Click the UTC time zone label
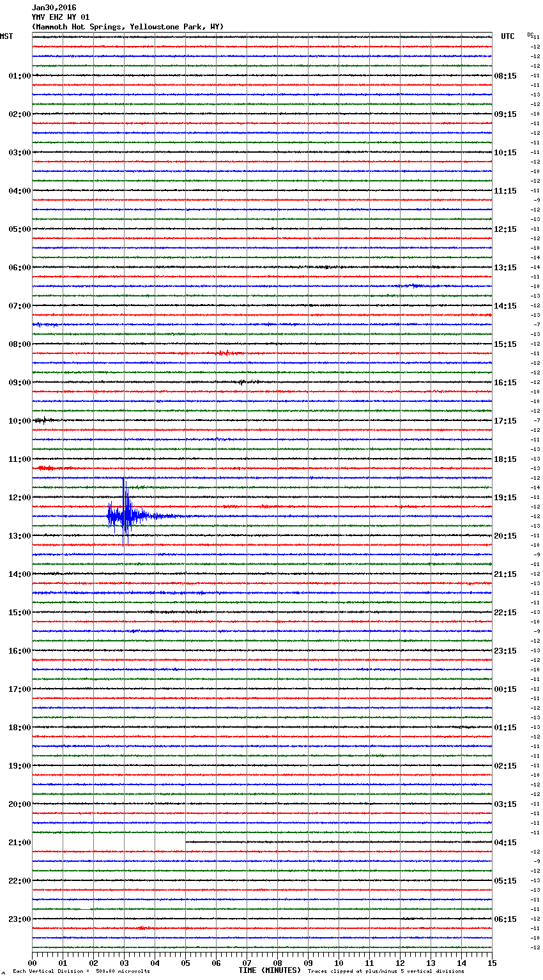The width and height of the screenshot is (543, 980). tap(507, 36)
